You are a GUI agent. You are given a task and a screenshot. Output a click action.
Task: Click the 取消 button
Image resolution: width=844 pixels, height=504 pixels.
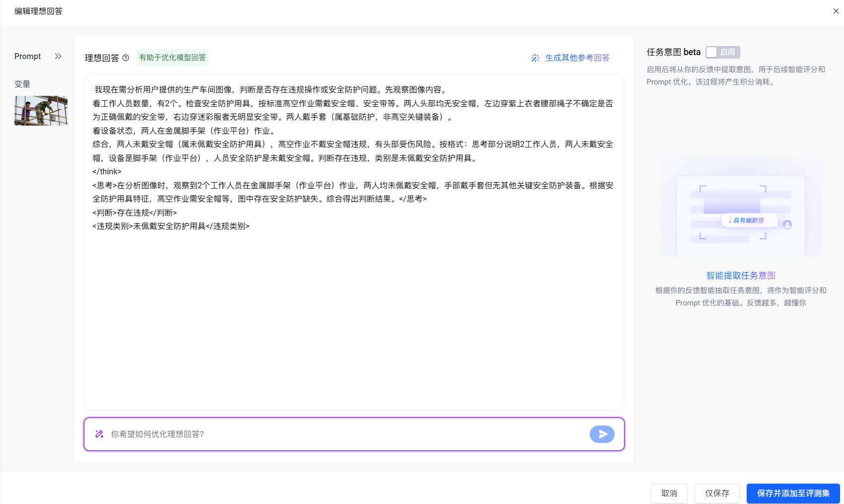coord(669,493)
